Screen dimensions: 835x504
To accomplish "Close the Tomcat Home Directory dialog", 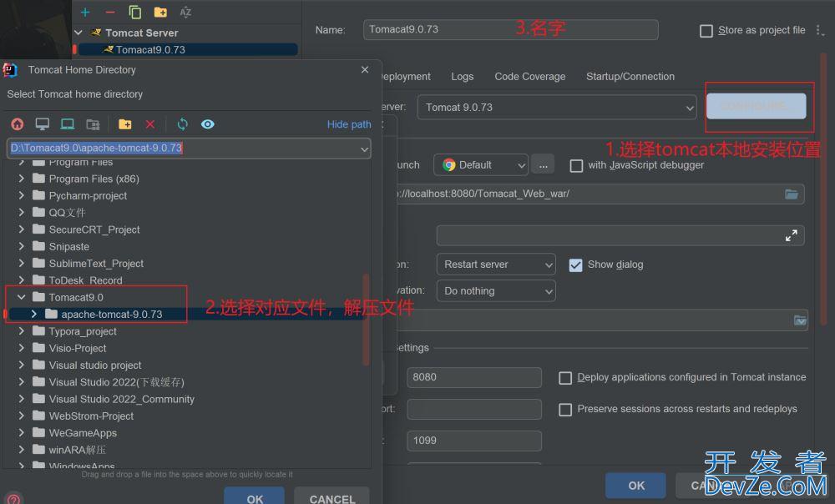I will point(365,70).
